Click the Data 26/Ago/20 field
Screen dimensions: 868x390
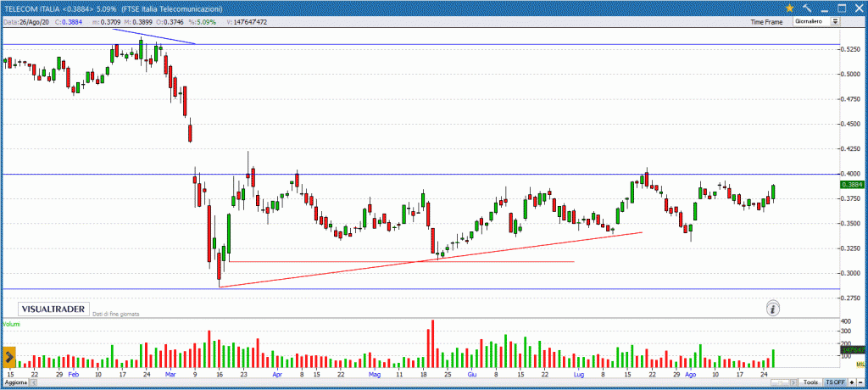(x=28, y=22)
